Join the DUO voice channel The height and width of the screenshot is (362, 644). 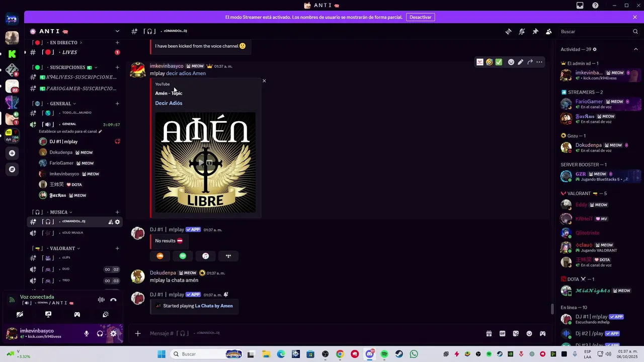[74, 269]
